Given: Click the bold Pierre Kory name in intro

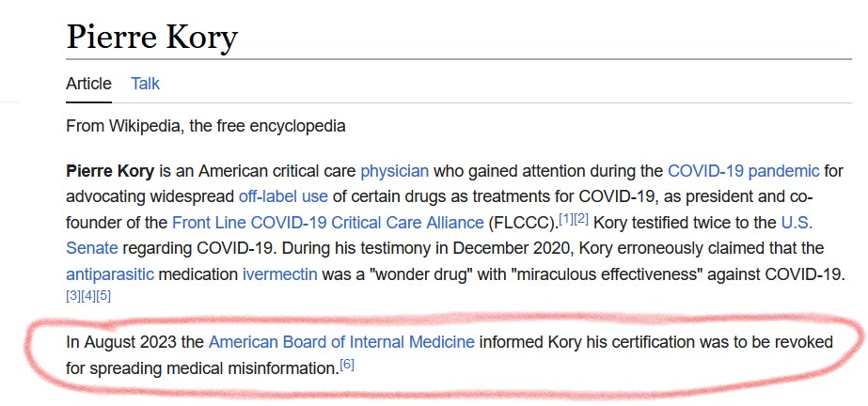Looking at the screenshot, I should click(110, 171).
